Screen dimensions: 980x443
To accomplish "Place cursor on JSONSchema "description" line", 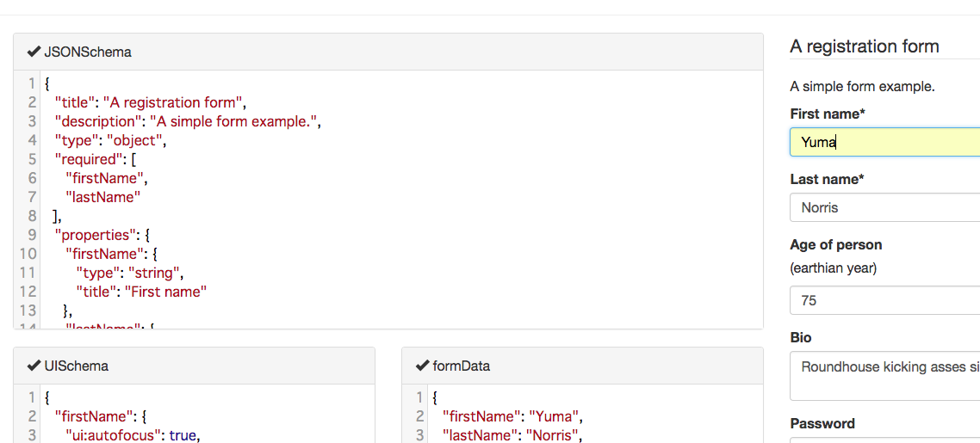I will pyautogui.click(x=188, y=121).
